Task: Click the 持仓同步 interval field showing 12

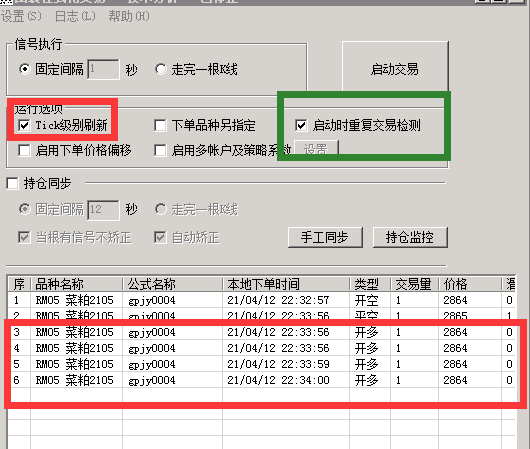Action: [x=103, y=210]
